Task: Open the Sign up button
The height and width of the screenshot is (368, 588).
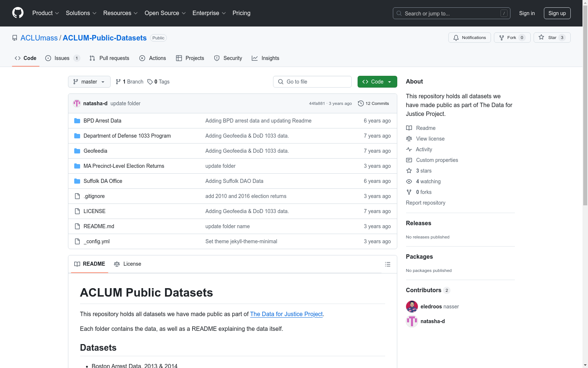Action: (x=557, y=13)
